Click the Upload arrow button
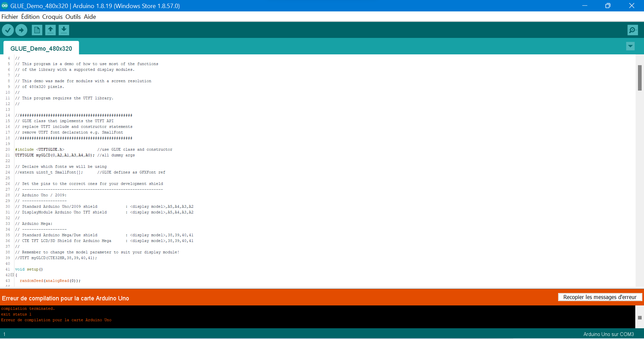Image resolution: width=644 pixels, height=339 pixels. (x=21, y=30)
